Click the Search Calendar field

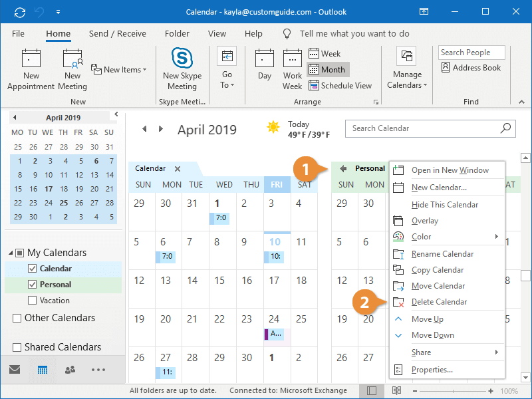pos(430,128)
